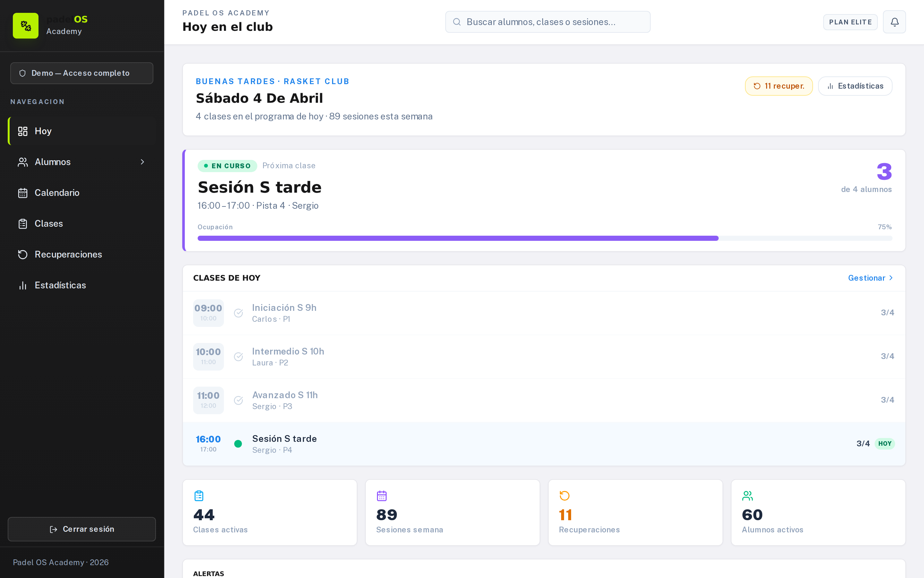This screenshot has width=924, height=578.
Task: Click the shield icon in Demo badge
Action: (22, 73)
